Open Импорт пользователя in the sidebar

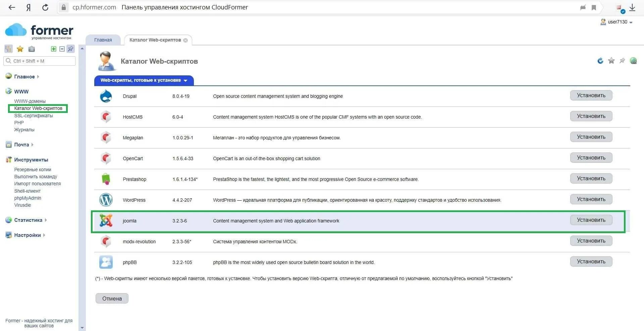pos(38,184)
